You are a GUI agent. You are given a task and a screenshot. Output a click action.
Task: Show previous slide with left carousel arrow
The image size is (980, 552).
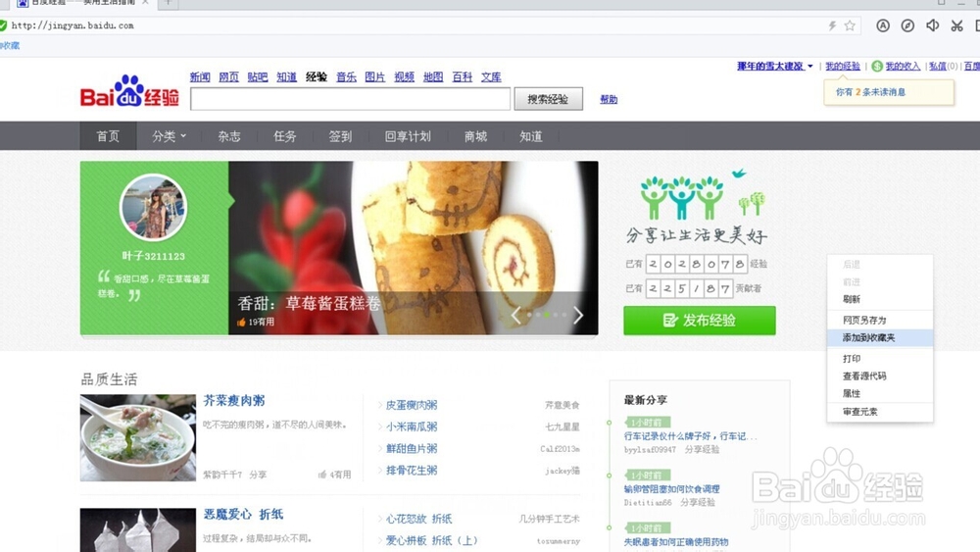(515, 315)
